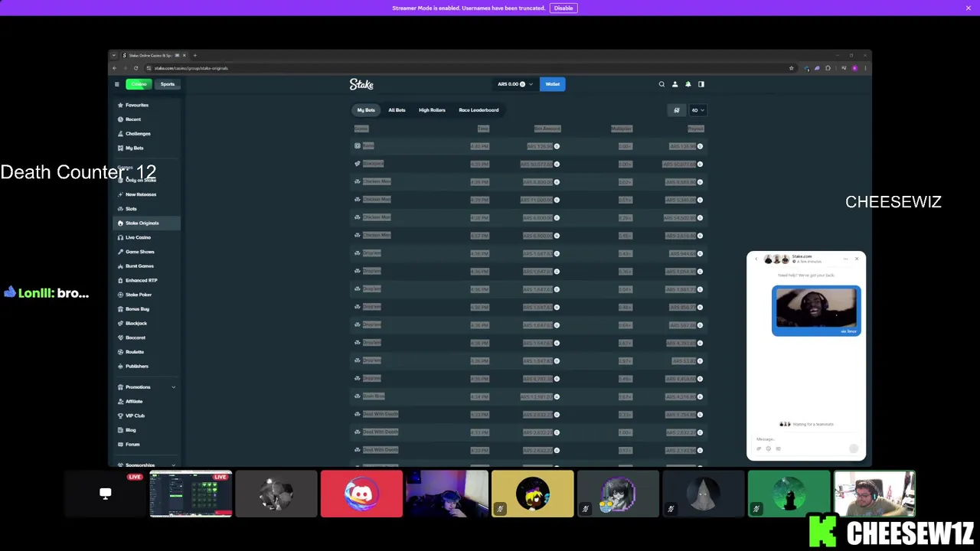
Task: Dismiss the Streamer Mode banner
Action: coord(968,8)
